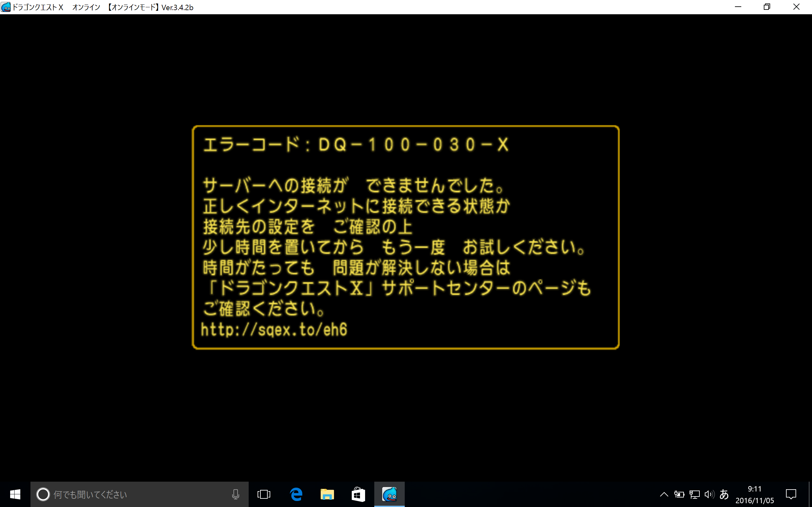This screenshot has width=812, height=507.
Task: Open the volume control in system tray
Action: [x=709, y=494]
